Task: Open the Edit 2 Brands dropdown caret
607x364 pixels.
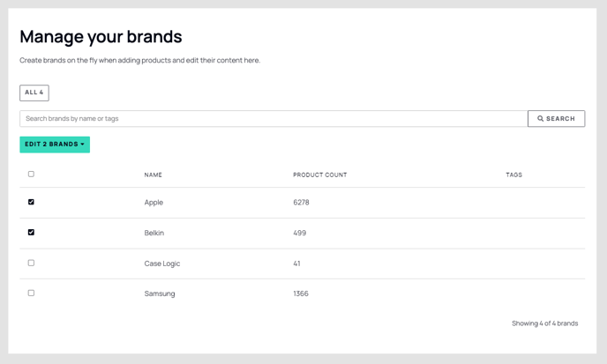Action: pyautogui.click(x=82, y=145)
